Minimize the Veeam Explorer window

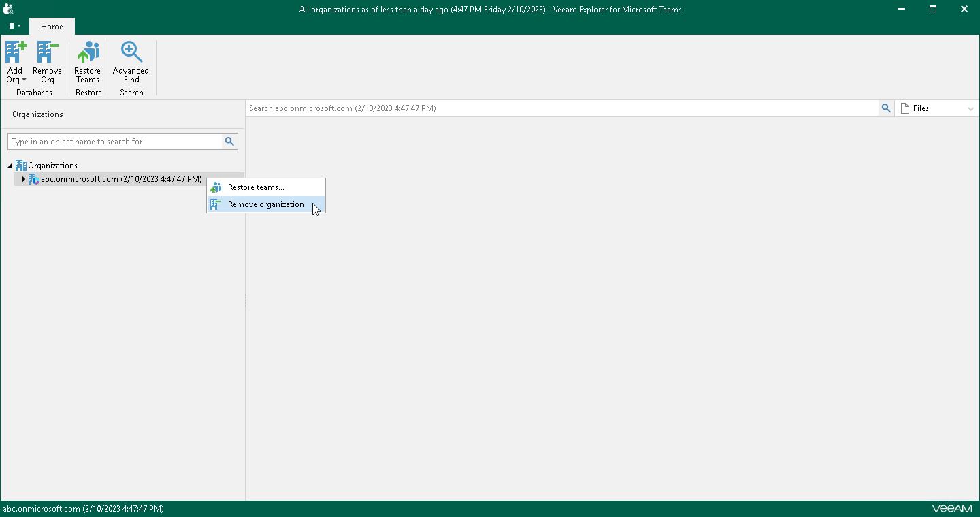click(902, 9)
